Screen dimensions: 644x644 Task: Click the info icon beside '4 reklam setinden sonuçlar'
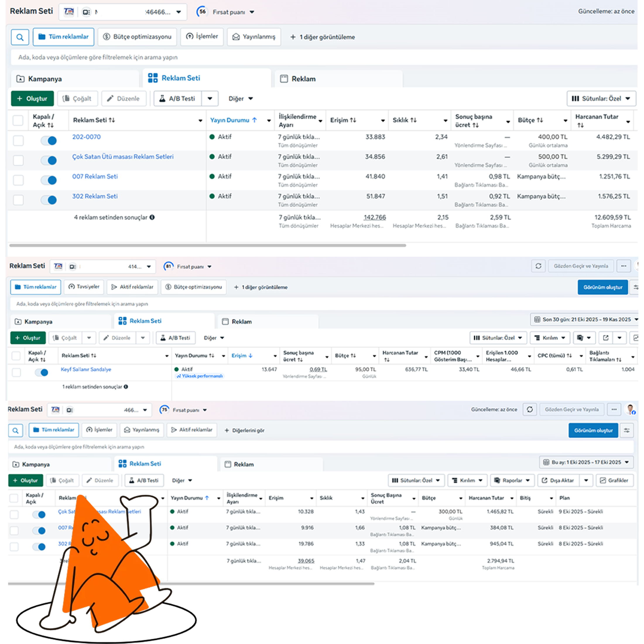[x=152, y=217]
